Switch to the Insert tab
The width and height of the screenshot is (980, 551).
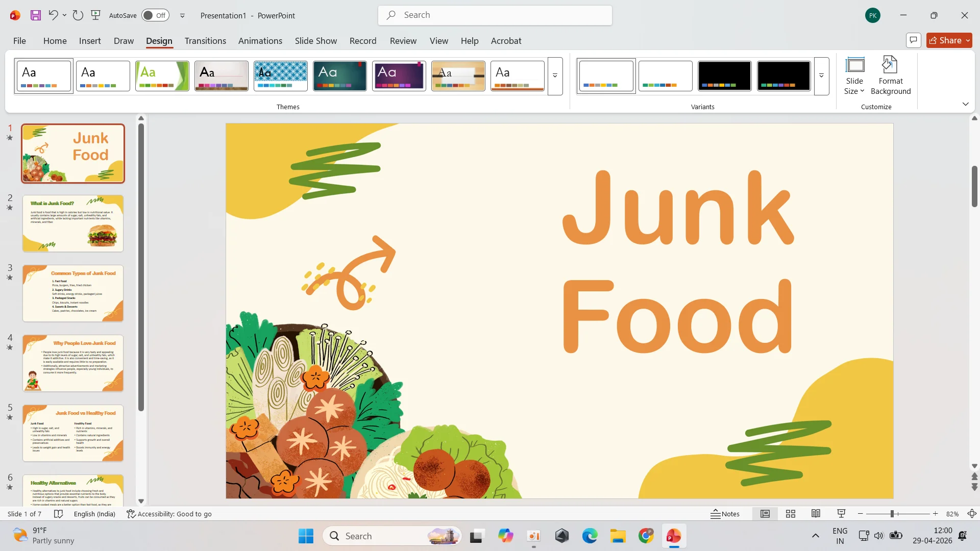tap(90, 41)
